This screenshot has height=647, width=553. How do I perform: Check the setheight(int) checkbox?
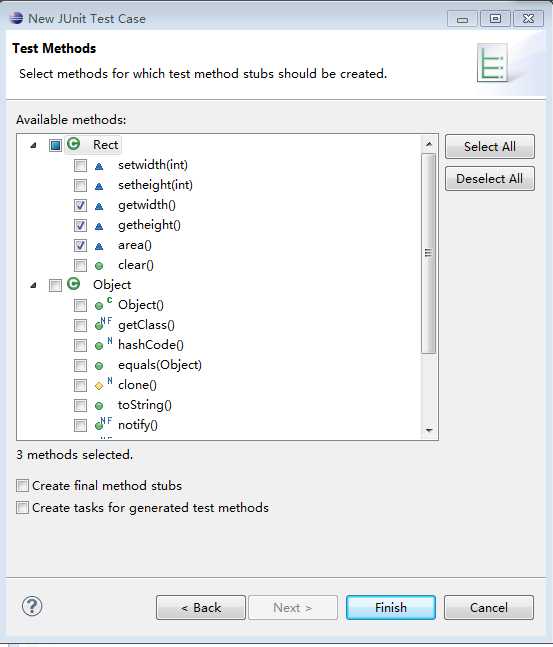80,185
